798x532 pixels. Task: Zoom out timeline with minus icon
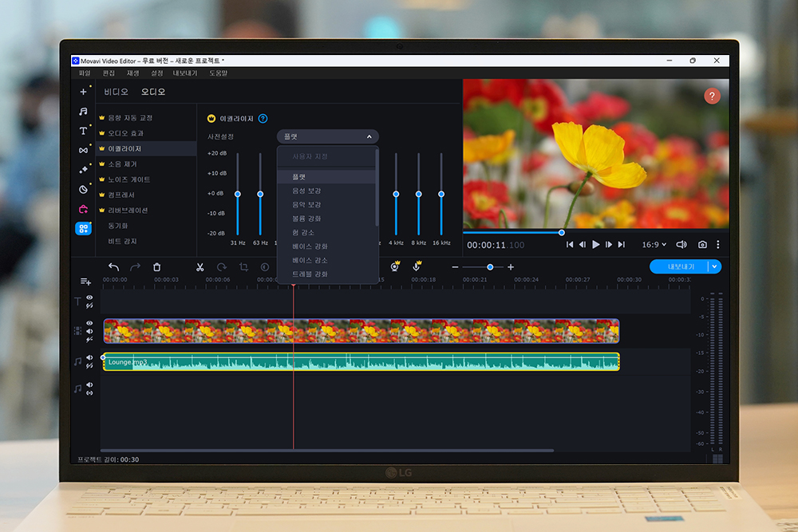coord(455,267)
